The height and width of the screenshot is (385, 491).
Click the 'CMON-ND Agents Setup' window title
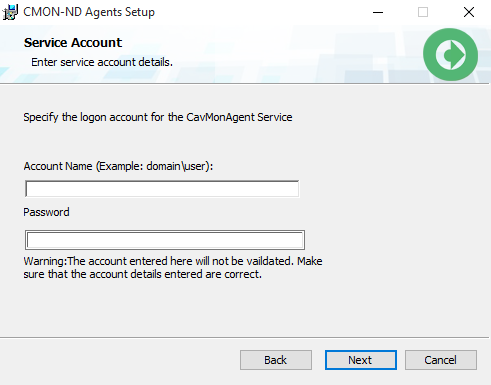(89, 12)
